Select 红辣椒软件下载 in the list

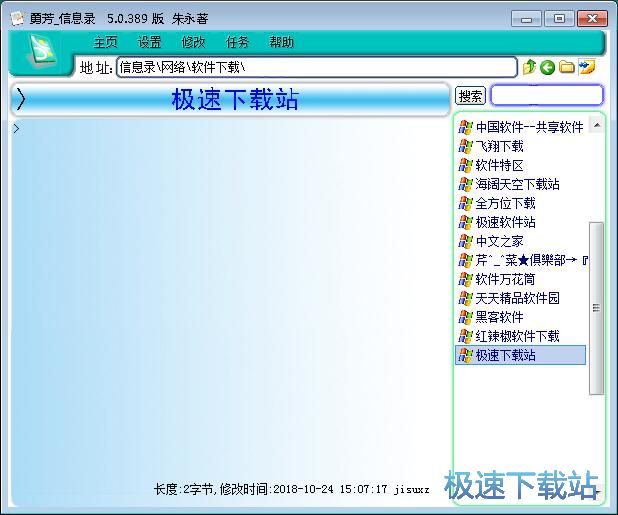click(517, 336)
